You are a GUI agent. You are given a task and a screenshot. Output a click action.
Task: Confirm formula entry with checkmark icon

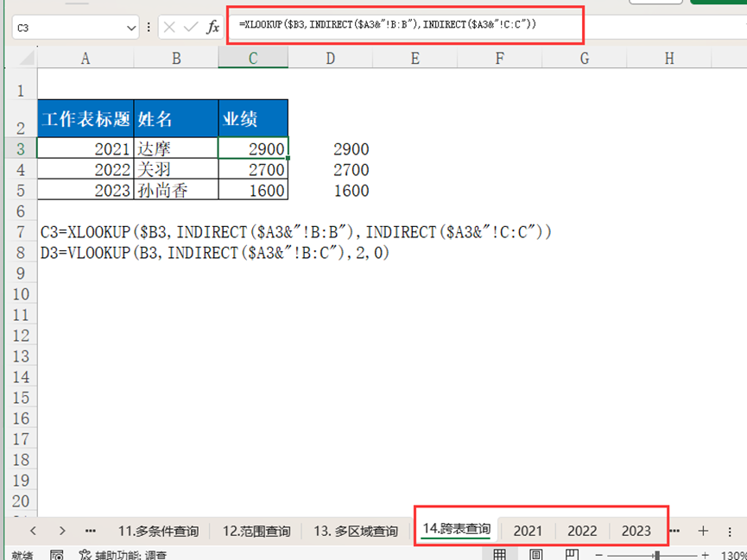tap(191, 27)
